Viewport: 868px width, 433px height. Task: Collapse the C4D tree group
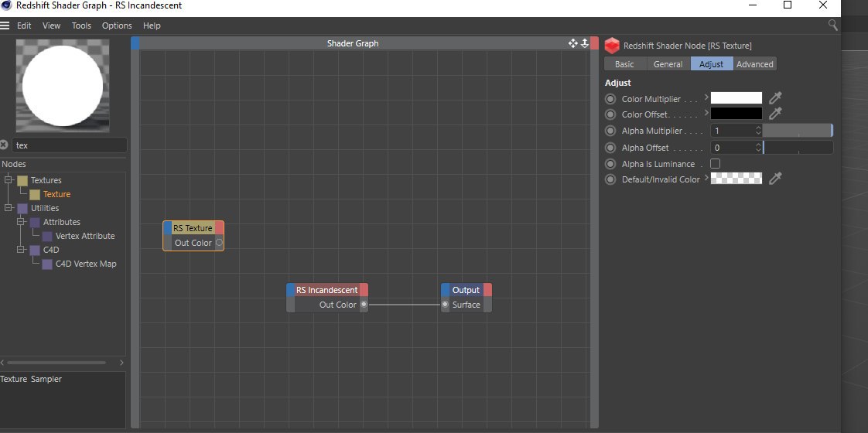[20, 250]
